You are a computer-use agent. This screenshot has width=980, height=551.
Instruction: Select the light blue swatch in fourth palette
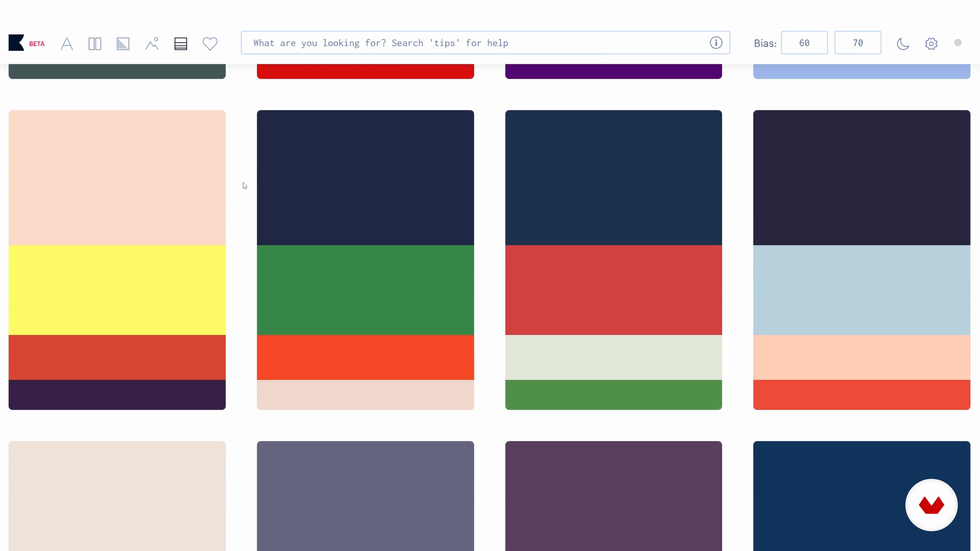862,290
